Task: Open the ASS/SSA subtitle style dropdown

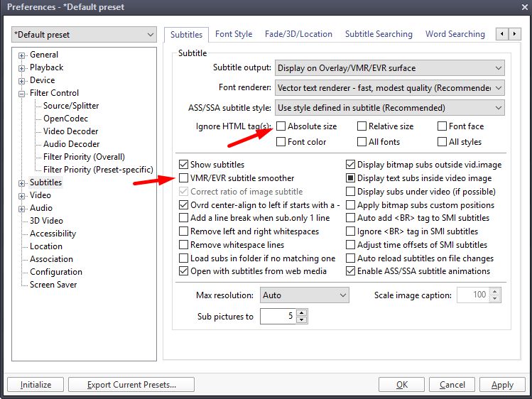Action: 389,108
